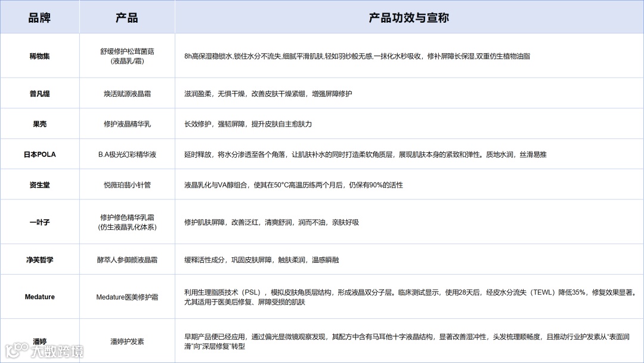Click product B.A极光幻彩精华液
The image size is (644, 363).
point(127,155)
